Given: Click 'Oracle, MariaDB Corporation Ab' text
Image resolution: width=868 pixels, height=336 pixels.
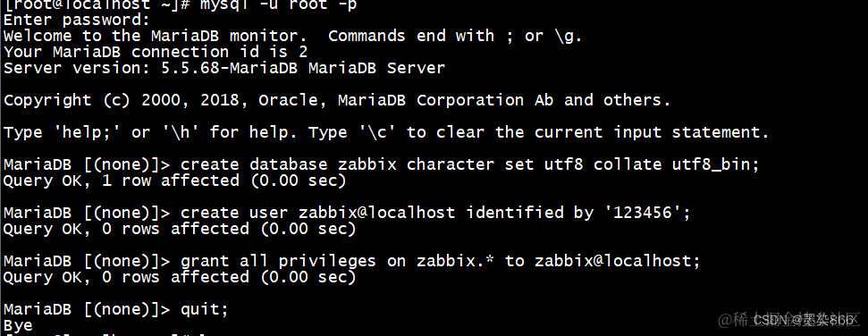Looking at the screenshot, I should 406,101.
